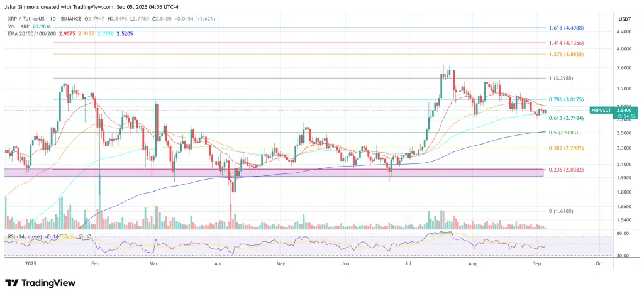Click the Oct time axis label
Screen dimensions: 644x296
[599, 263]
